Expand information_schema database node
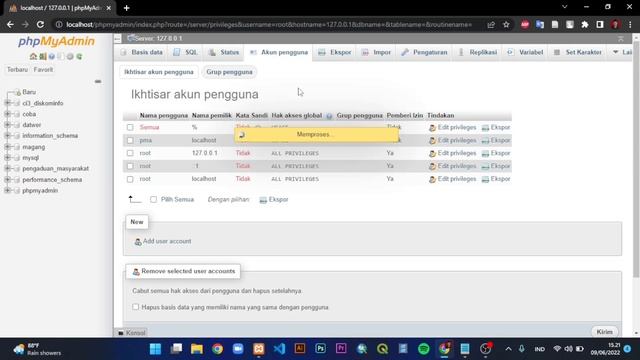Screen dimensions: 640x360 7,136
